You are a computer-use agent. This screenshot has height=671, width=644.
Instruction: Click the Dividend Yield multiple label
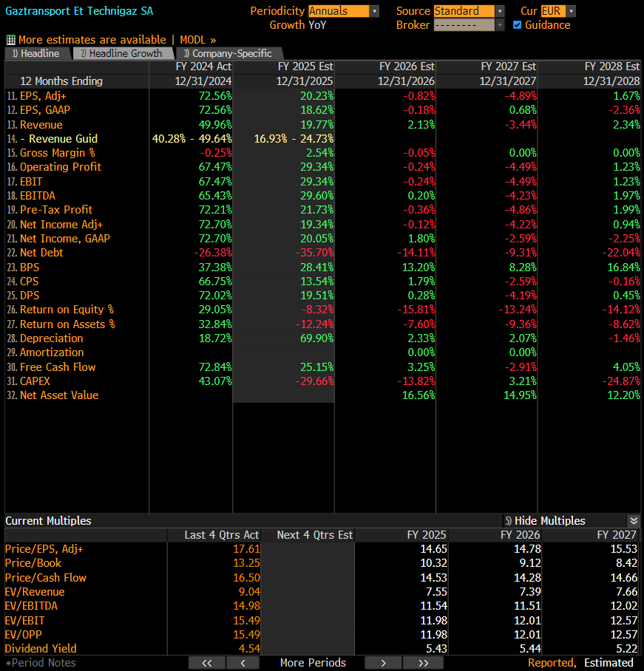[x=41, y=649]
